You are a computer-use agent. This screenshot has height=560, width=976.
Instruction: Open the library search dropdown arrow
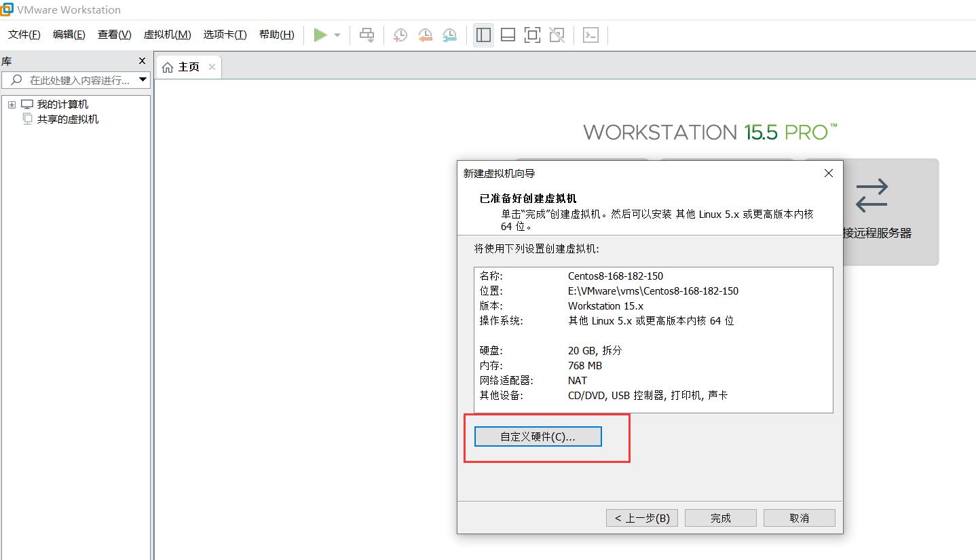tap(143, 79)
